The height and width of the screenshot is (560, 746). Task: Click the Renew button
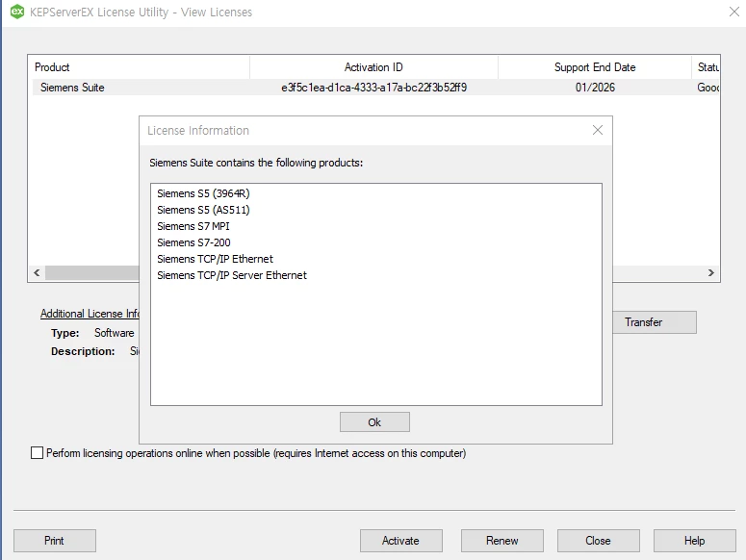click(x=502, y=541)
